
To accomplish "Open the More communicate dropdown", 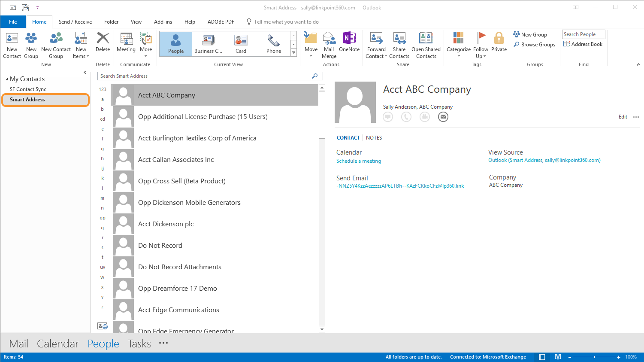I will [x=146, y=46].
